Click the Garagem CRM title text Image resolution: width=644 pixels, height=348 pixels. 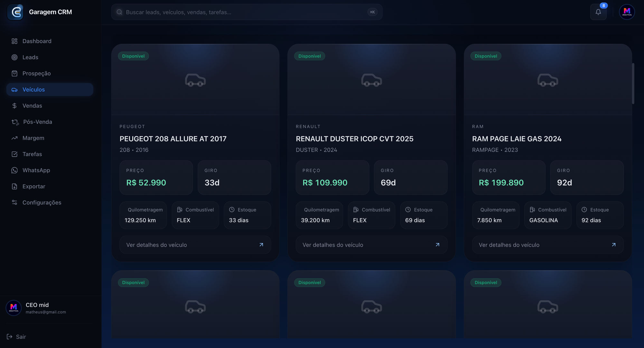click(x=51, y=12)
